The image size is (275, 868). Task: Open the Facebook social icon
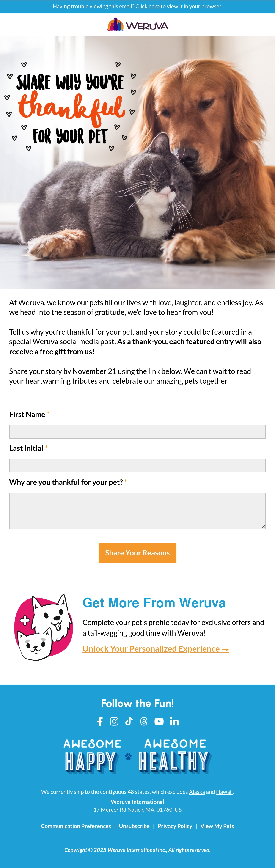pos(100,721)
